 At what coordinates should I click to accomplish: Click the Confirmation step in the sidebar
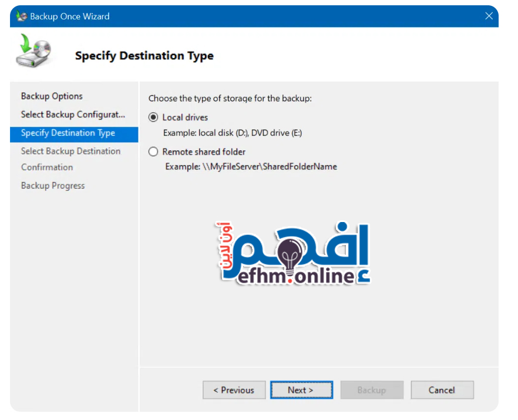coord(47,167)
